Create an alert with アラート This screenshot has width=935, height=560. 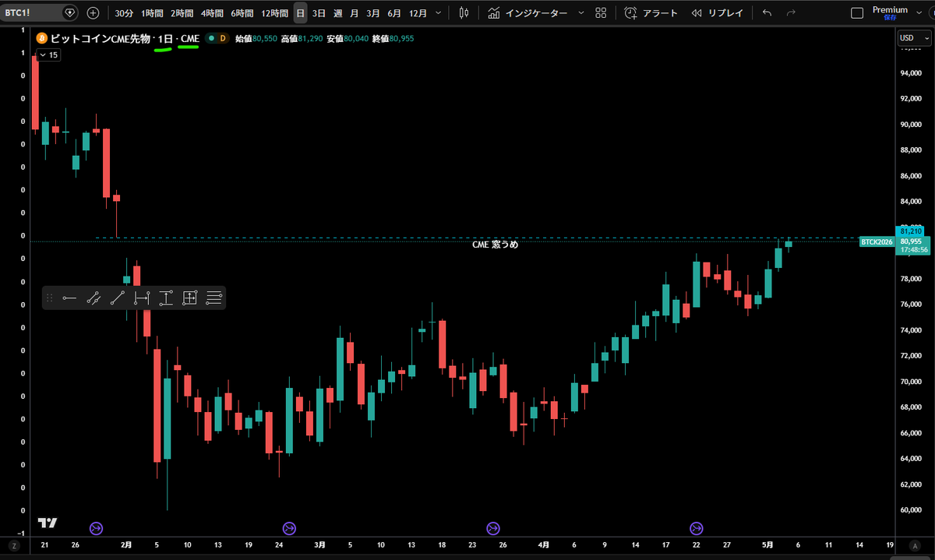[x=651, y=13]
